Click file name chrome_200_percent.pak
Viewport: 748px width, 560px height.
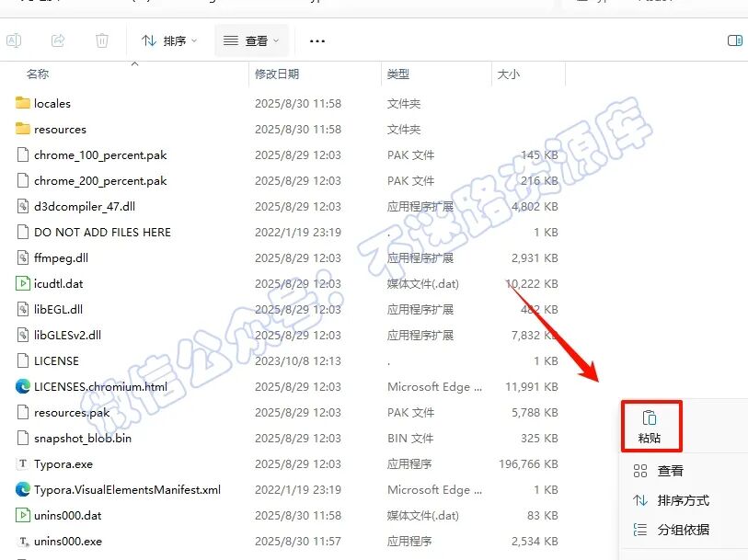pos(100,181)
